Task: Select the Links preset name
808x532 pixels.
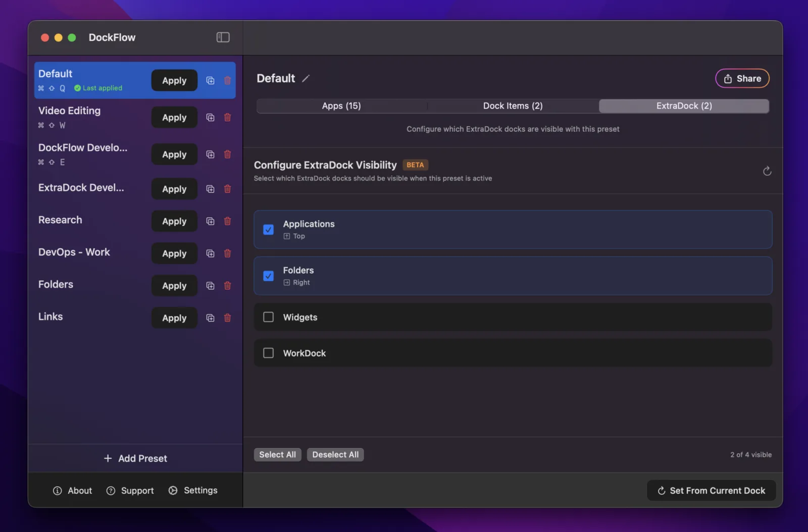Action: coord(50,317)
